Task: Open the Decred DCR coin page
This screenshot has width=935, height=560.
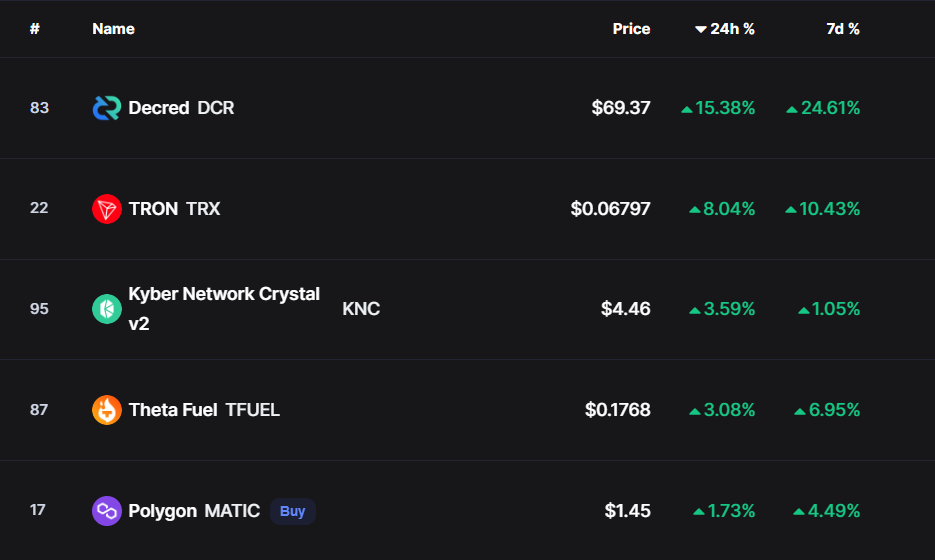Action: (x=181, y=108)
